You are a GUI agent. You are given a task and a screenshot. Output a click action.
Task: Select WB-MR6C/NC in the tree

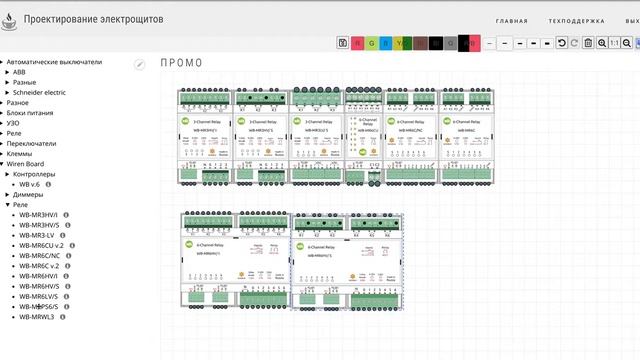(x=40, y=256)
